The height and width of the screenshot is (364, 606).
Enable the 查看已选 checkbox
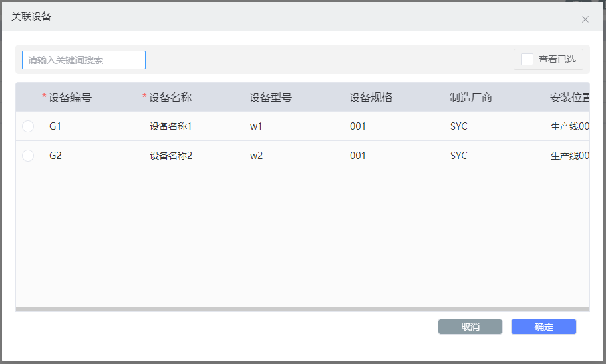coord(527,59)
